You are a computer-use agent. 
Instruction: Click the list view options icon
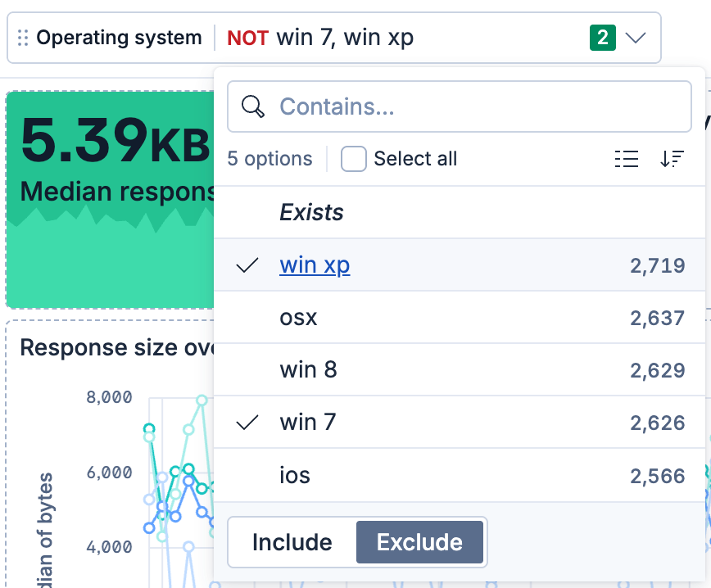click(627, 159)
